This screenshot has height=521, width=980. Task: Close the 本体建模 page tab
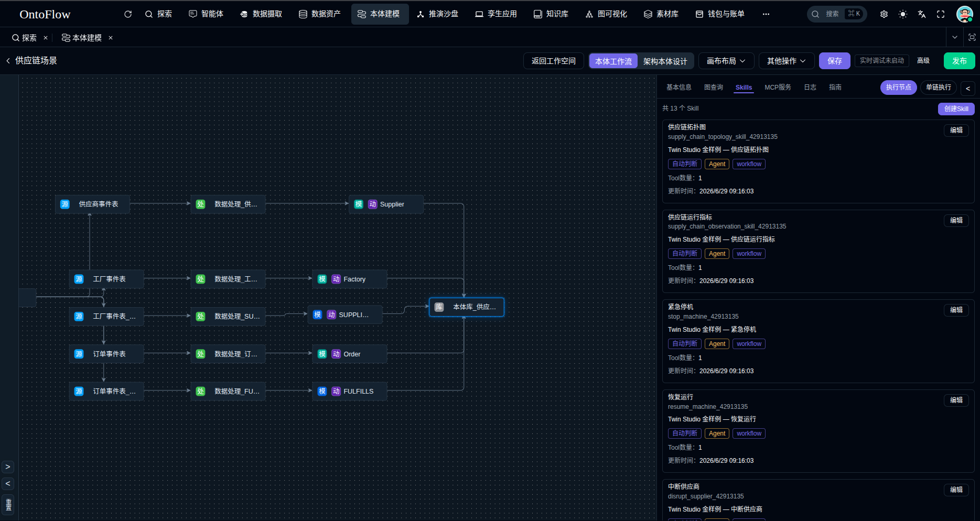coord(111,38)
